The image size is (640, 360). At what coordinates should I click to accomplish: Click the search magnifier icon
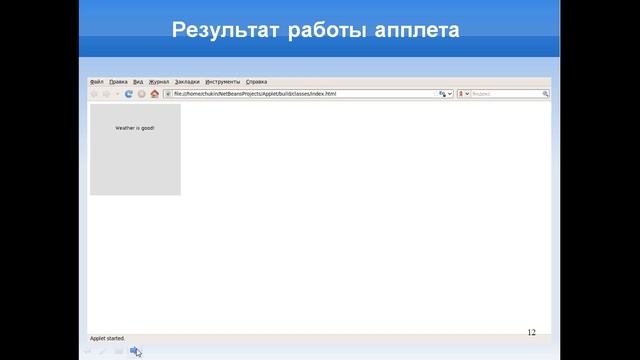click(545, 94)
